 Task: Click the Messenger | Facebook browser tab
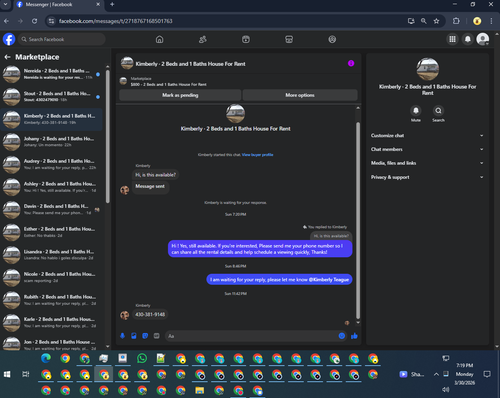pos(58,5)
